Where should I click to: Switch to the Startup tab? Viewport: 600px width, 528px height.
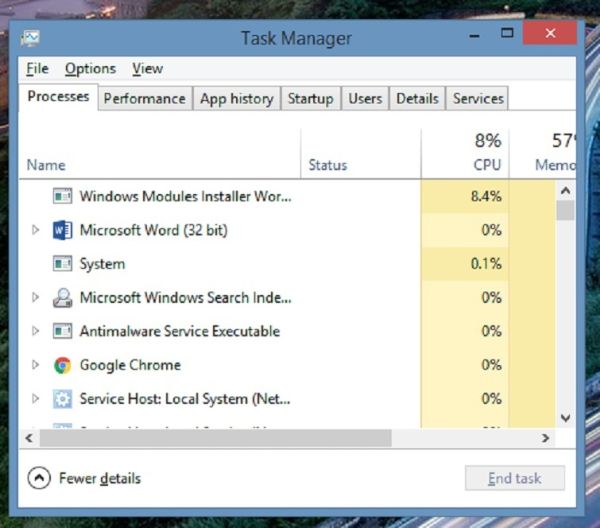[310, 98]
